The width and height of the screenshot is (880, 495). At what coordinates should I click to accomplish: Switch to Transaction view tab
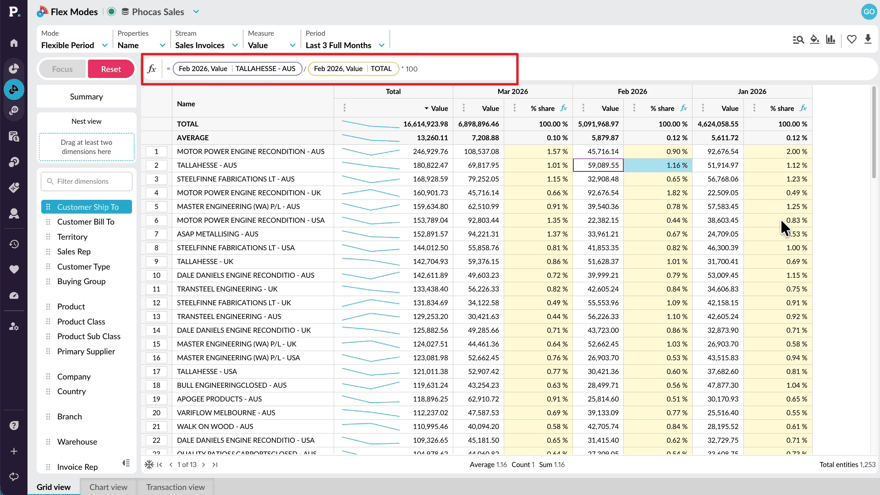pyautogui.click(x=176, y=487)
